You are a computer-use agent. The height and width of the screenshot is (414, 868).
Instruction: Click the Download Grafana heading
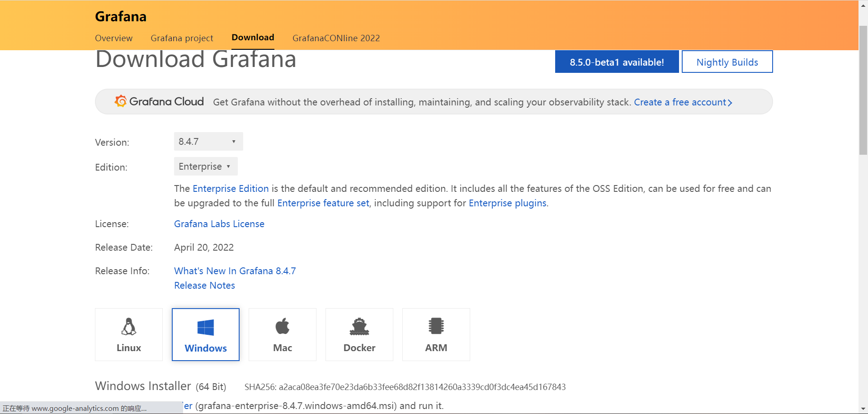(196, 60)
